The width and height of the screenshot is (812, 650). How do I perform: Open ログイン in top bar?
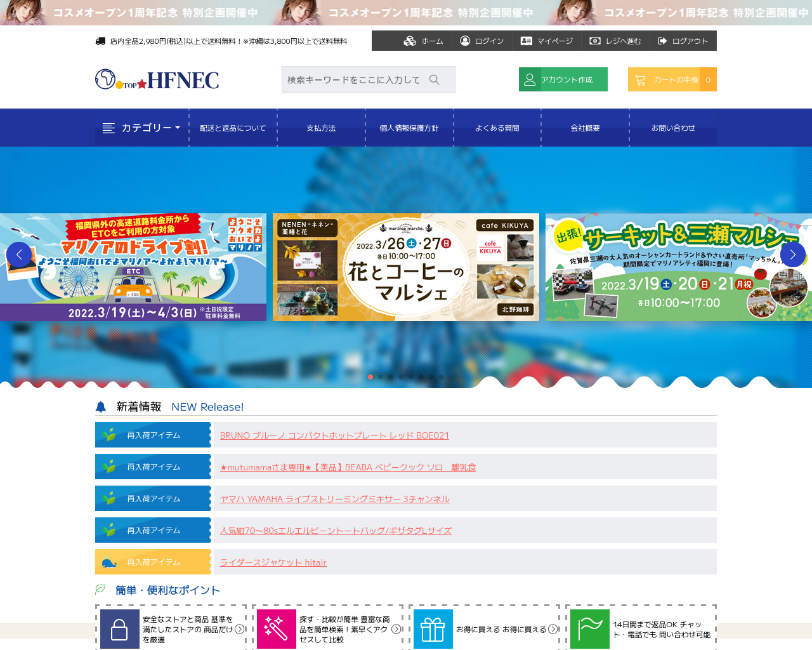tap(482, 41)
